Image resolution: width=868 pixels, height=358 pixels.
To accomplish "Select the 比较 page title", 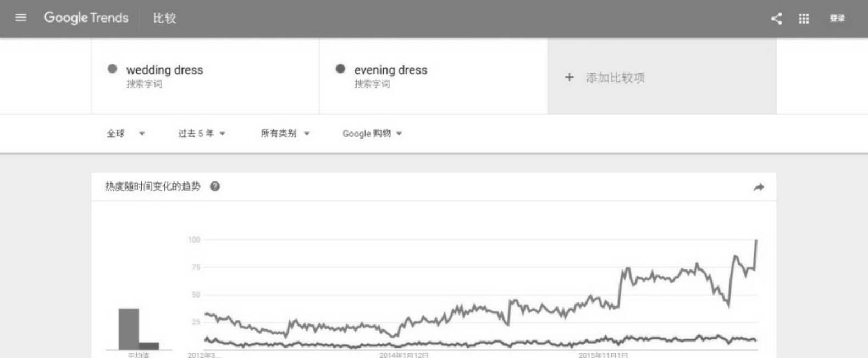I will click(x=164, y=18).
